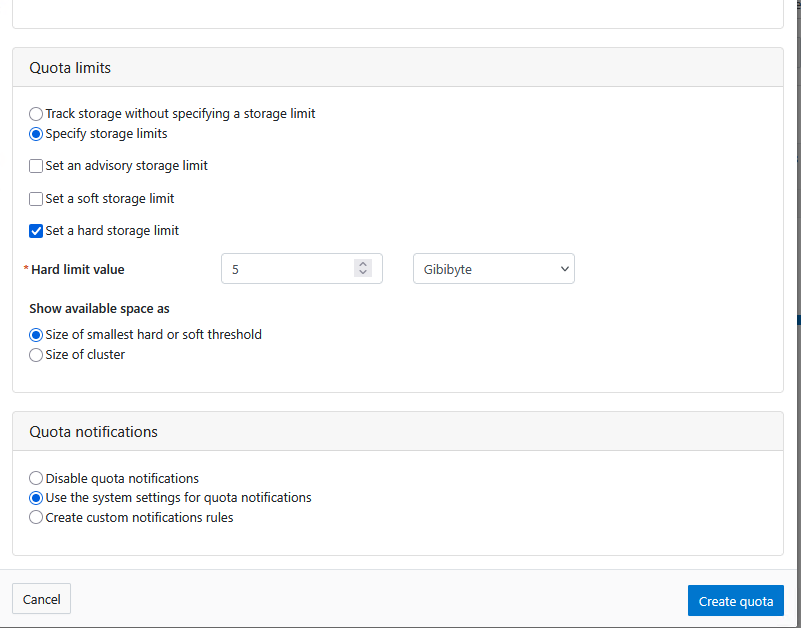801x628 pixels.
Task: Enable "Set a soft storage limit"
Action: (35, 198)
